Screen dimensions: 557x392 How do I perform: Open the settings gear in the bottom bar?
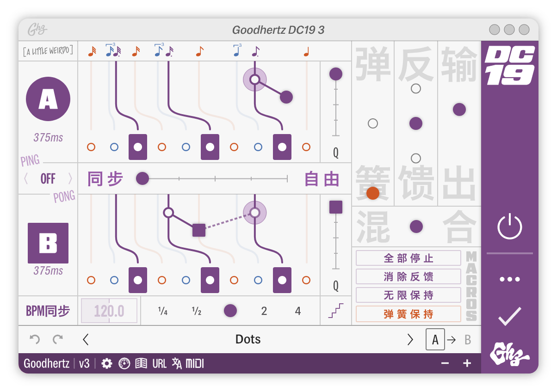[107, 363]
